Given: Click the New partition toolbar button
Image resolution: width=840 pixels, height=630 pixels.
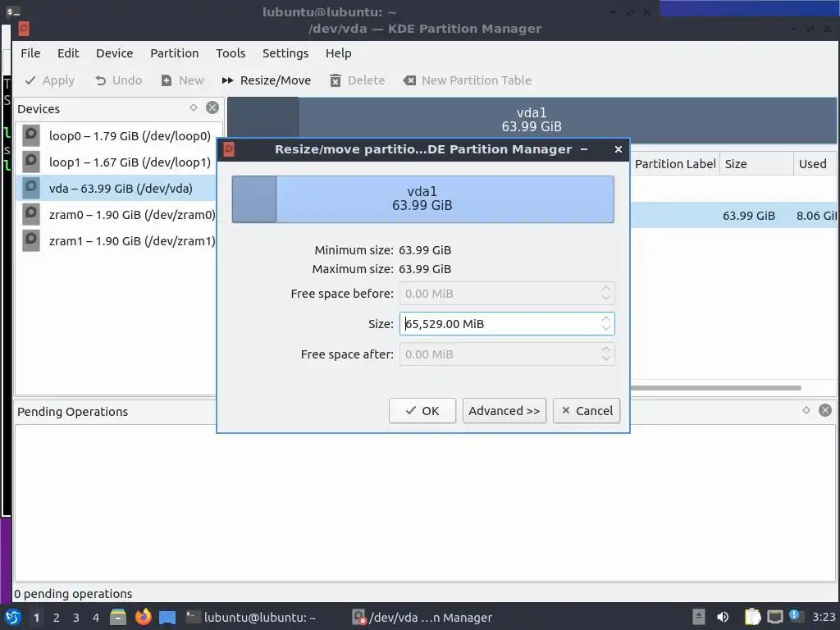Looking at the screenshot, I should click(x=183, y=80).
